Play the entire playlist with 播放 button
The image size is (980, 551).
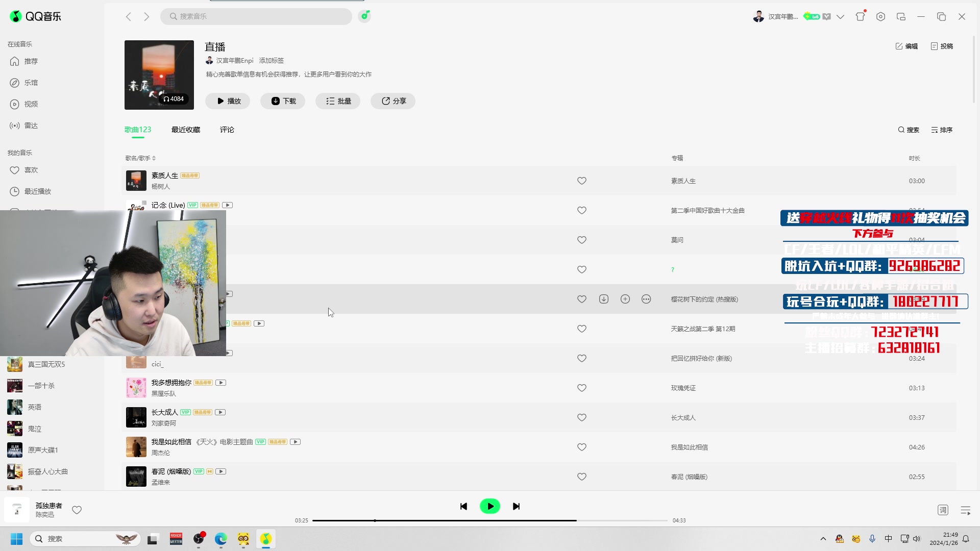click(x=228, y=101)
